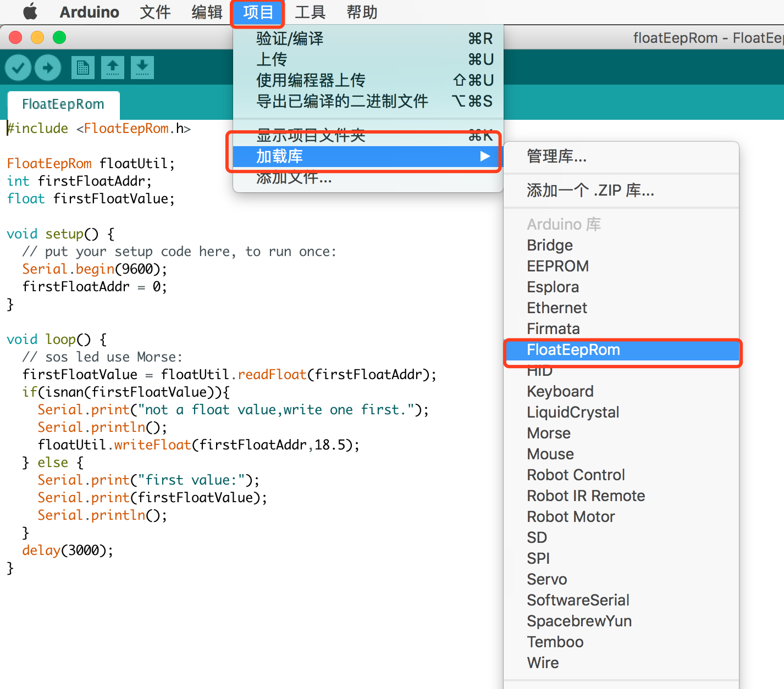Click 'firstFloatAddr = 0;' line

tap(95, 287)
